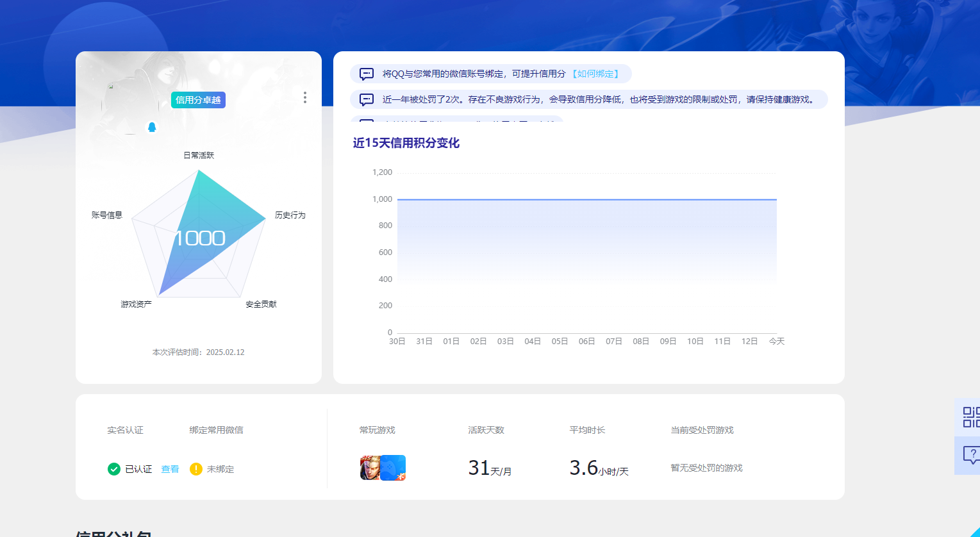Click 查看 link next to 已认证
This screenshot has width=980, height=537.
click(170, 469)
